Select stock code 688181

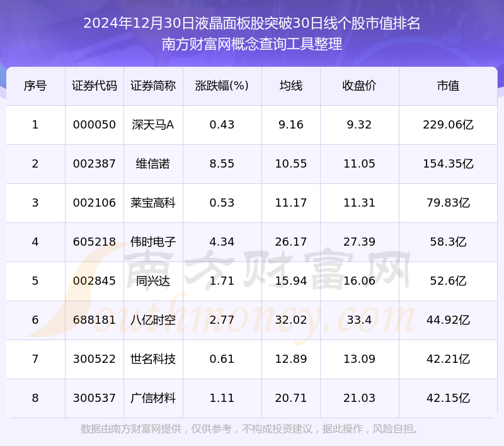tap(94, 320)
